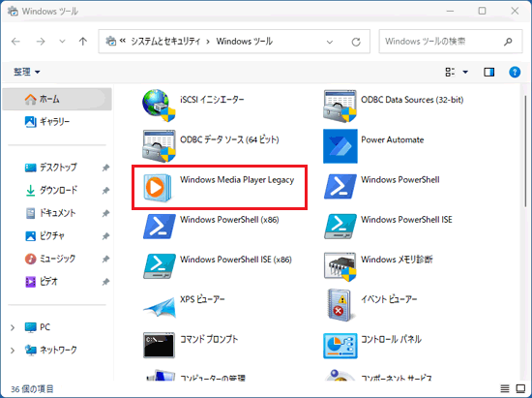Viewport: 532px width, 398px height.
Task: Toggle the preview pane button
Action: (488, 72)
